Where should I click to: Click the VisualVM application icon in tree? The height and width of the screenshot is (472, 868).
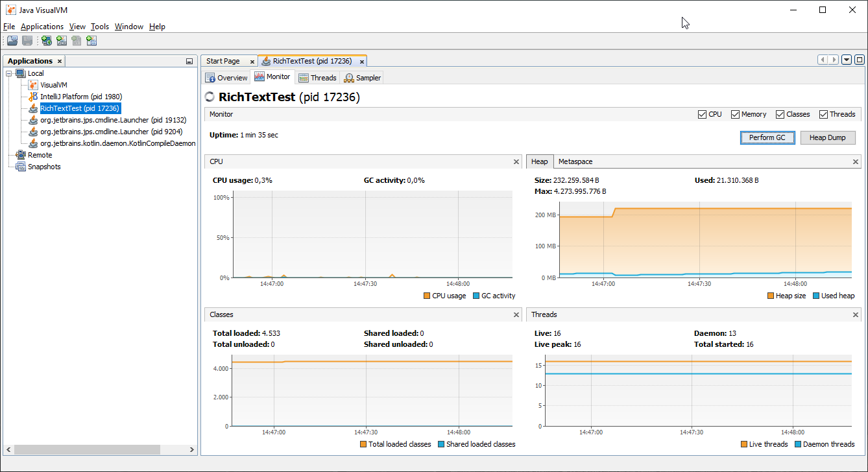click(33, 85)
